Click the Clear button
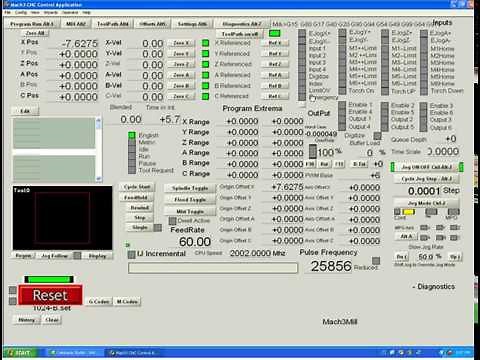This screenshot has width=480, height=360. pyautogui.click(x=52, y=320)
